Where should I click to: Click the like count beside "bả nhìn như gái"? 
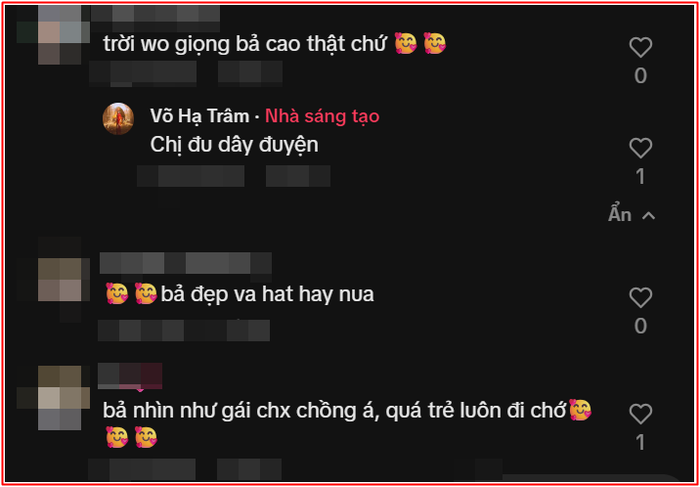641,442
